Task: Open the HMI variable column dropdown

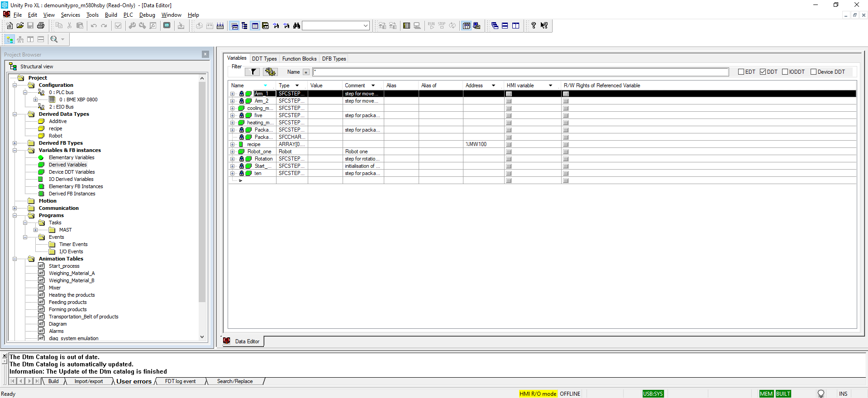Action: point(550,85)
